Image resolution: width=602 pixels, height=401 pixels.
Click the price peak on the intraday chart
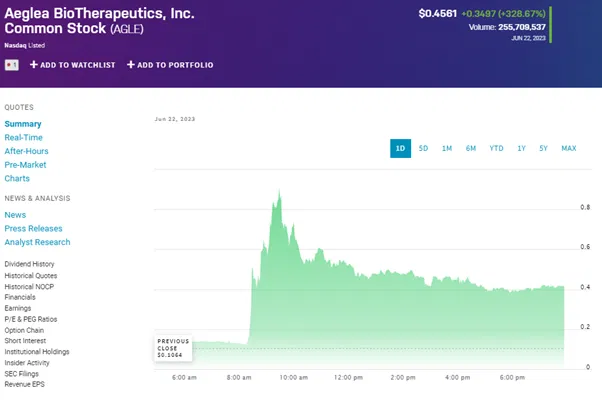[x=280, y=191]
